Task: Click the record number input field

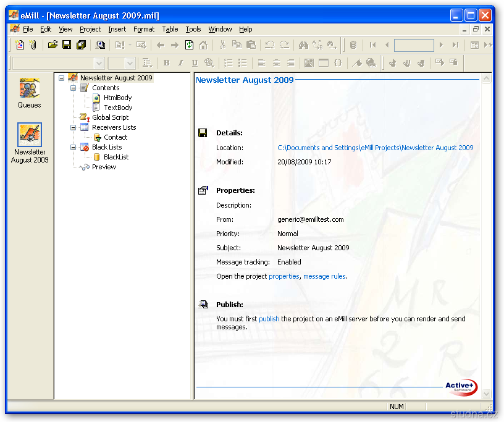Action: click(x=414, y=45)
